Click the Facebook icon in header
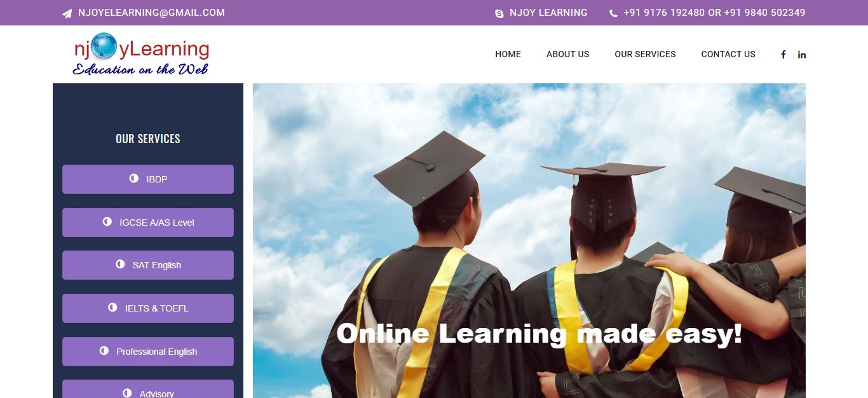Screen dimensions: 868x398 pyautogui.click(x=783, y=55)
